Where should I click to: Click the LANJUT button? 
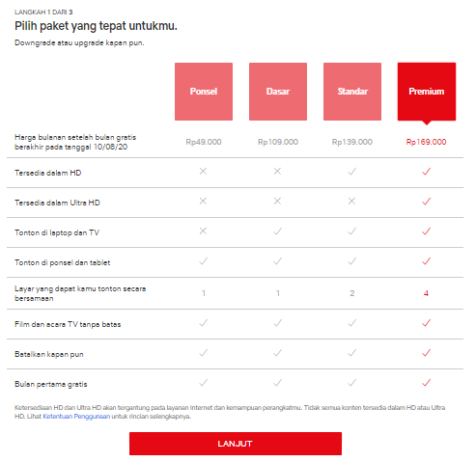[236, 444]
